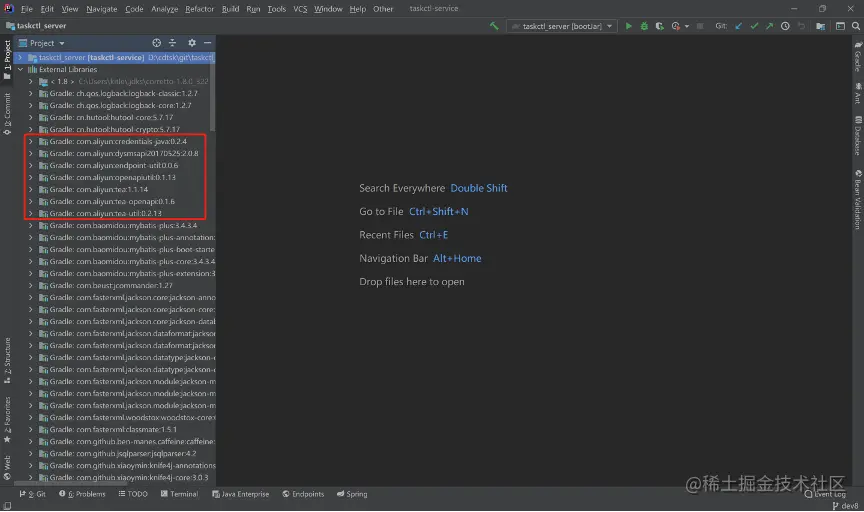Open the Bean Validation side tab
The height and width of the screenshot is (512, 864).
click(x=858, y=200)
